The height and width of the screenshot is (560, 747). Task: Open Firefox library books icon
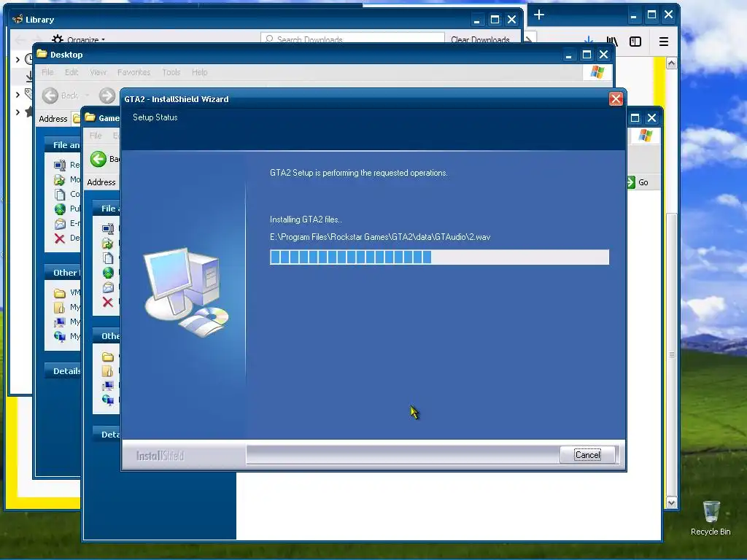click(612, 42)
